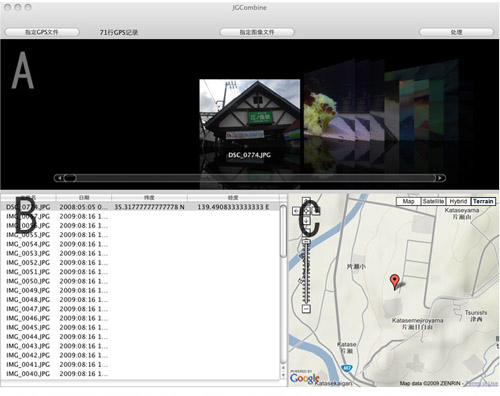Click cover flow scrollbar left arrow
500x396 pixels.
[59, 178]
